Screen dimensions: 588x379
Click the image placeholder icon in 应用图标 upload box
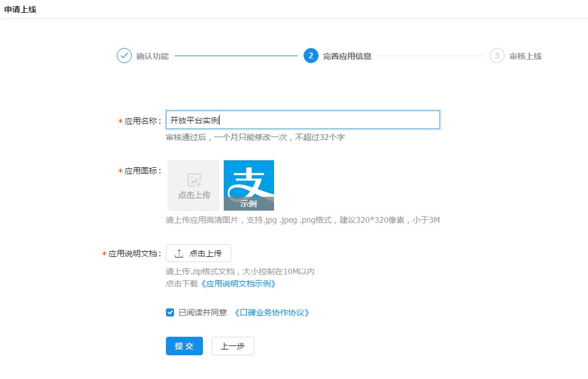pos(193,179)
